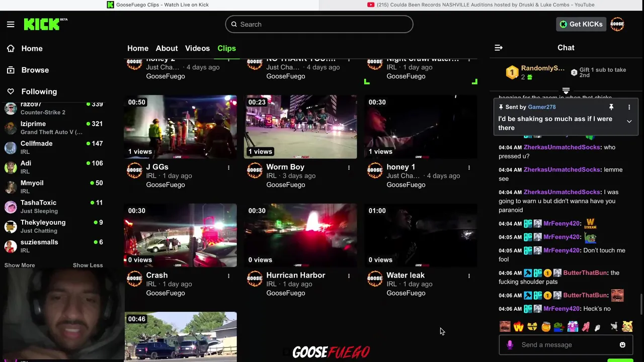Open the emoji picker in chat input
The height and width of the screenshot is (362, 644).
[x=622, y=345]
